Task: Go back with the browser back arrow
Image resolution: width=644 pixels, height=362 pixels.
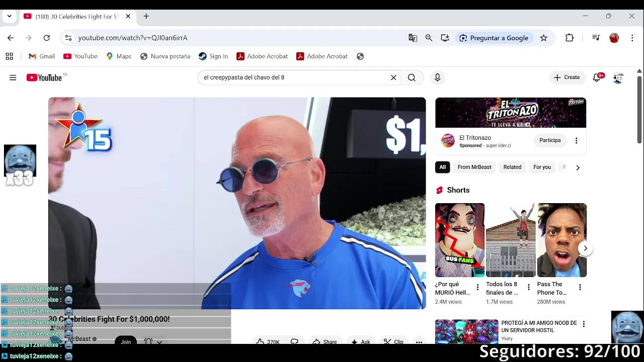Action: [11, 38]
